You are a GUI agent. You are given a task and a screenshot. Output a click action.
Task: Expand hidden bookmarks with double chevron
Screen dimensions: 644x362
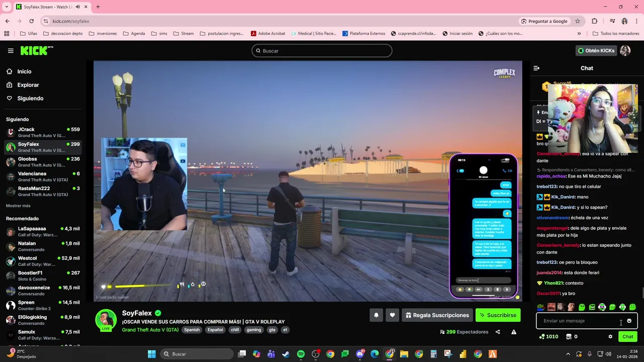[579, 34]
